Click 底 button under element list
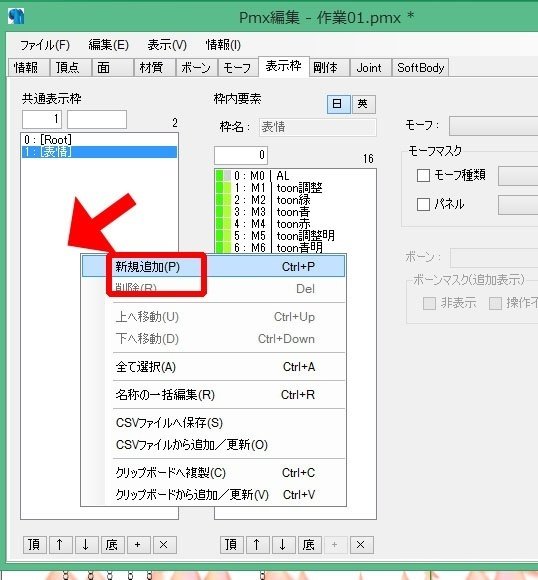538x580 pixels. (309, 544)
